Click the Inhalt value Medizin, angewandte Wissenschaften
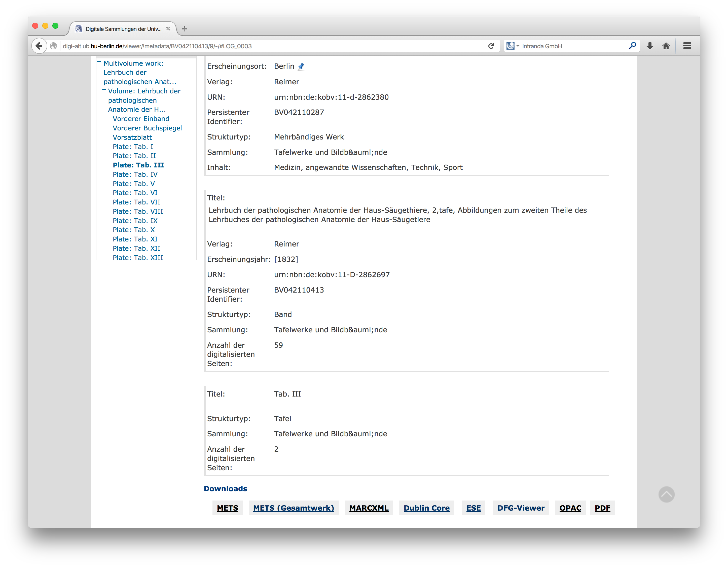728x568 pixels. pos(368,168)
